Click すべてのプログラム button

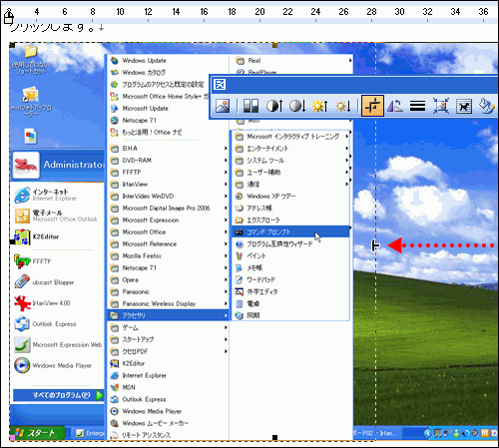(x=58, y=395)
